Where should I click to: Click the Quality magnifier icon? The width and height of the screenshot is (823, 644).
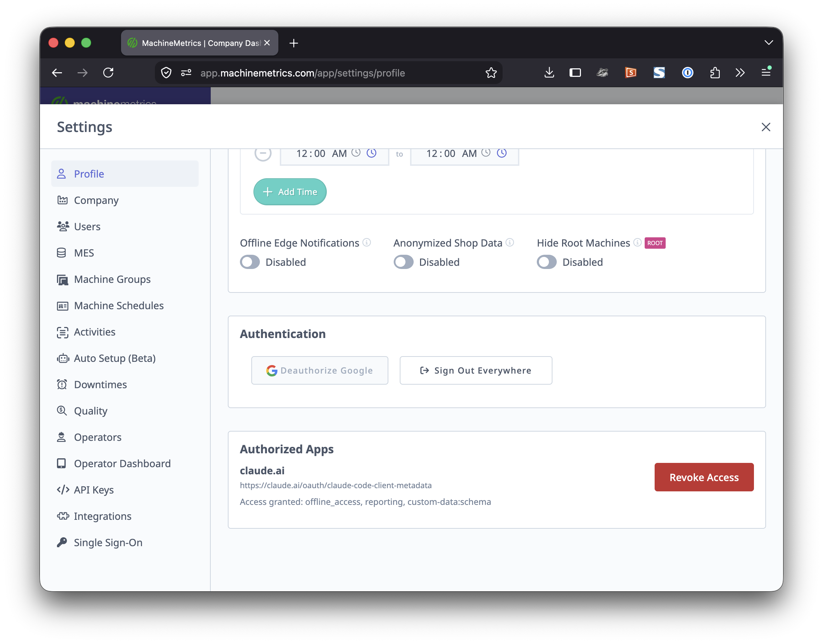click(x=62, y=411)
